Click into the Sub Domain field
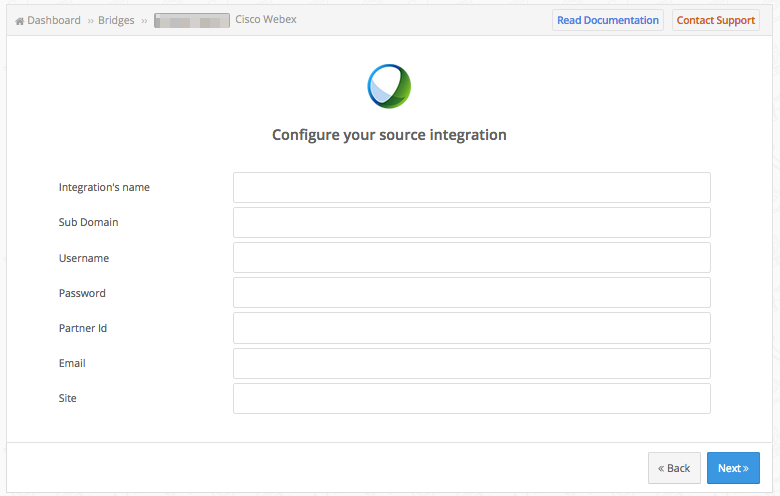Image resolution: width=780 pixels, height=496 pixels. pos(472,222)
